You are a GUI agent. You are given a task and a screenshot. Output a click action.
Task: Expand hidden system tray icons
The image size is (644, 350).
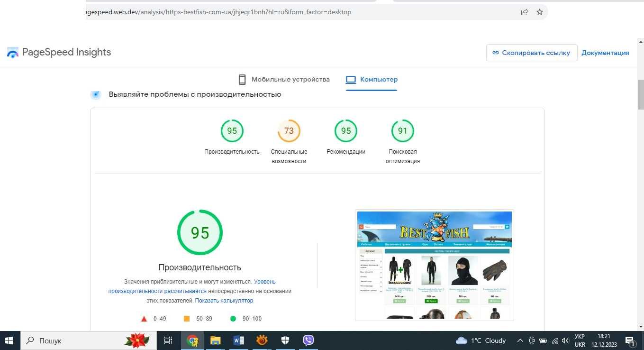tap(520, 341)
